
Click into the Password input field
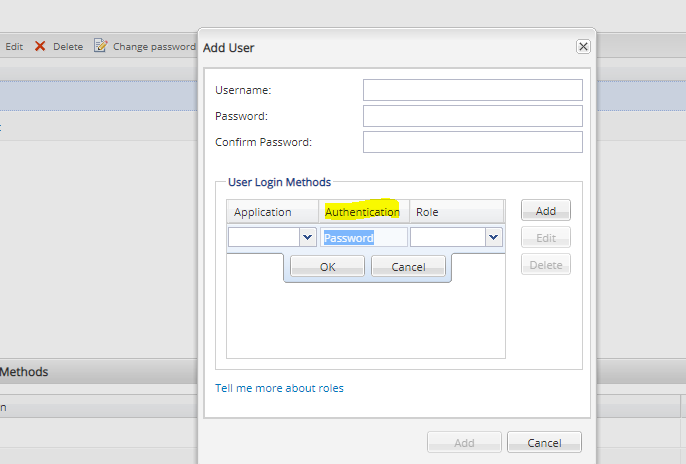click(x=472, y=116)
